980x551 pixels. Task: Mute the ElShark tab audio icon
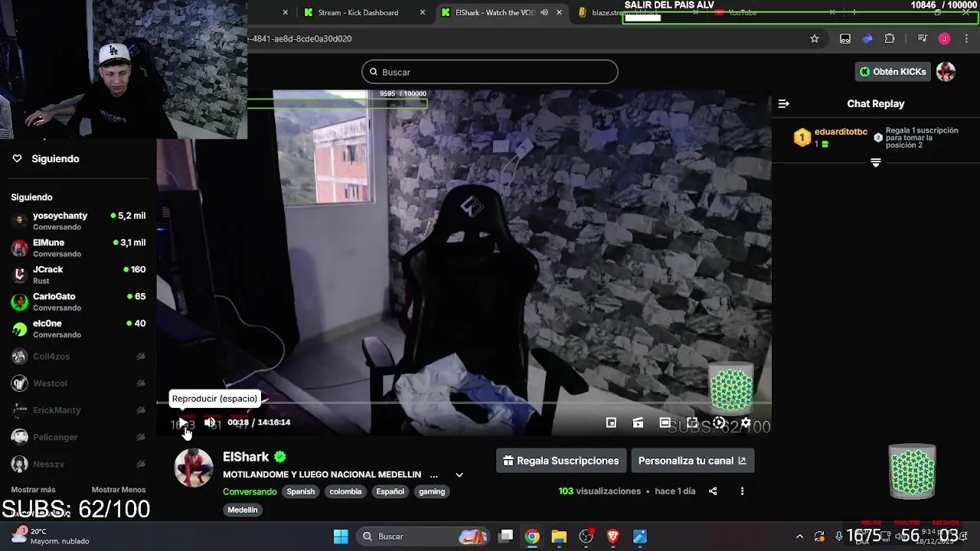[544, 12]
